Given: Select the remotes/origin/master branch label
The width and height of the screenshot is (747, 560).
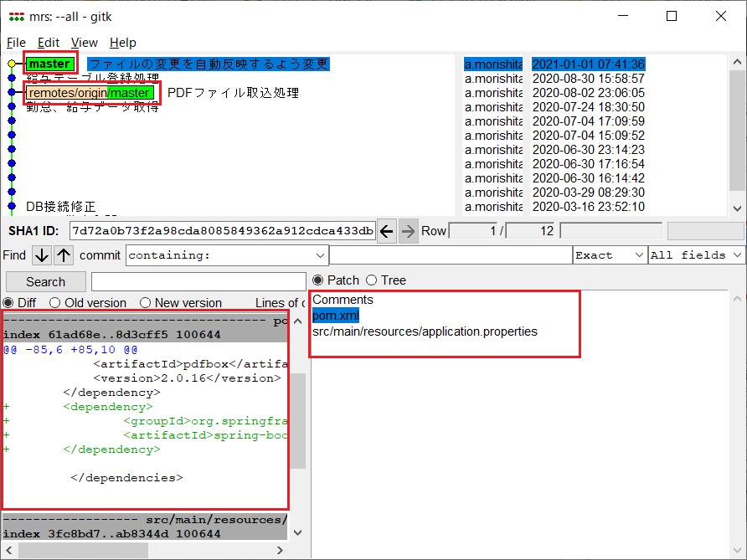Looking at the screenshot, I should [x=90, y=93].
